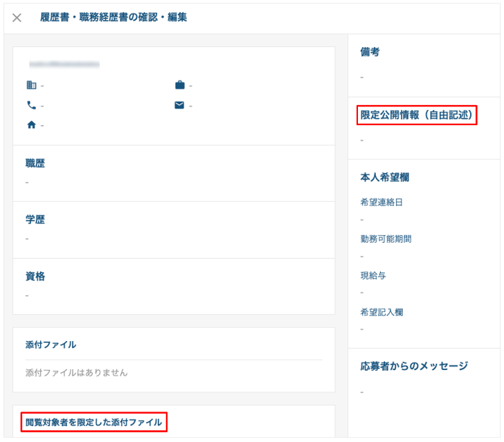Click the 勤務可能期間 label

pos(386,239)
